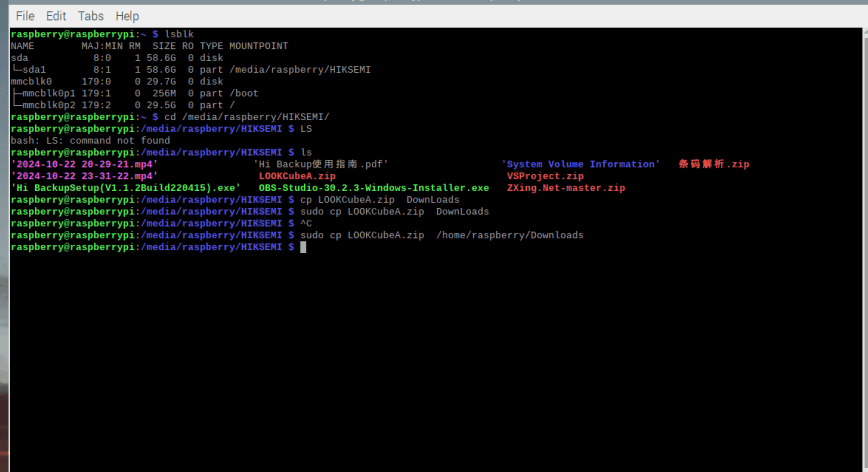Click the VSProject.zip filename

[x=545, y=176]
